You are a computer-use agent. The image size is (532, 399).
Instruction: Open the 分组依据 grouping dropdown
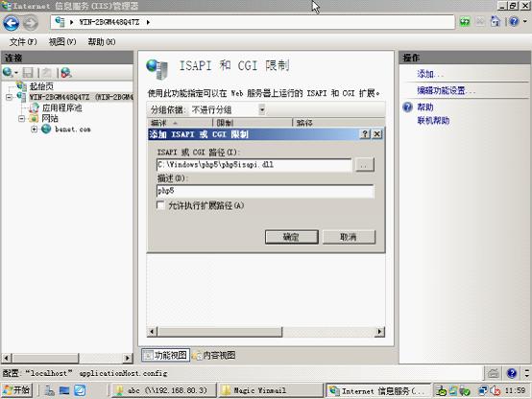click(261, 109)
